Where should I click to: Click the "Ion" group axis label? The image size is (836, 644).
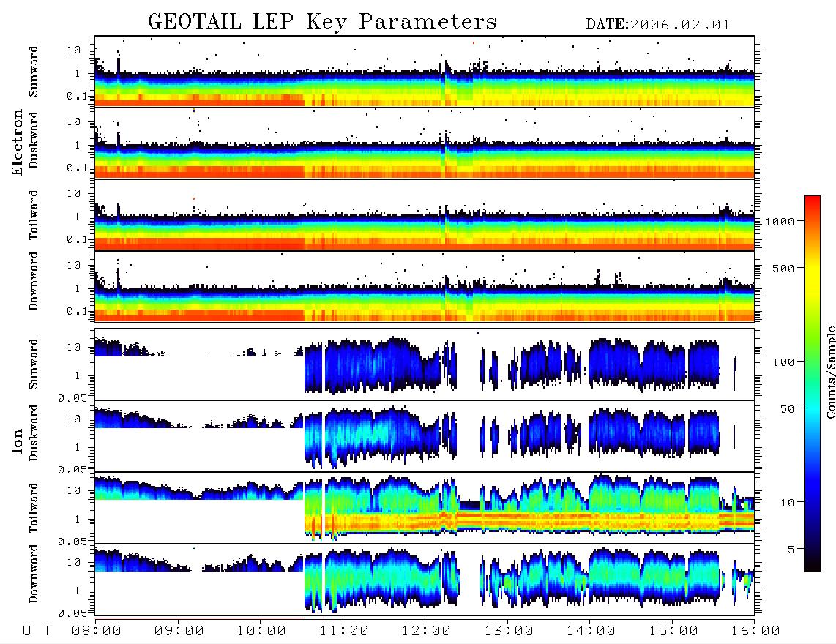[18, 441]
